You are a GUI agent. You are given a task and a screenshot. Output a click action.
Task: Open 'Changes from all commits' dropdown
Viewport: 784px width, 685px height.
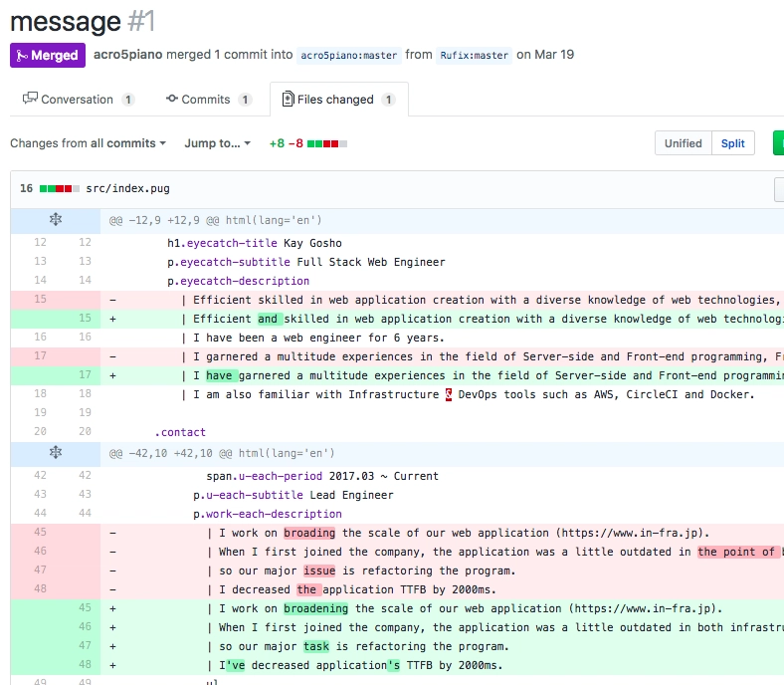[x=88, y=143]
